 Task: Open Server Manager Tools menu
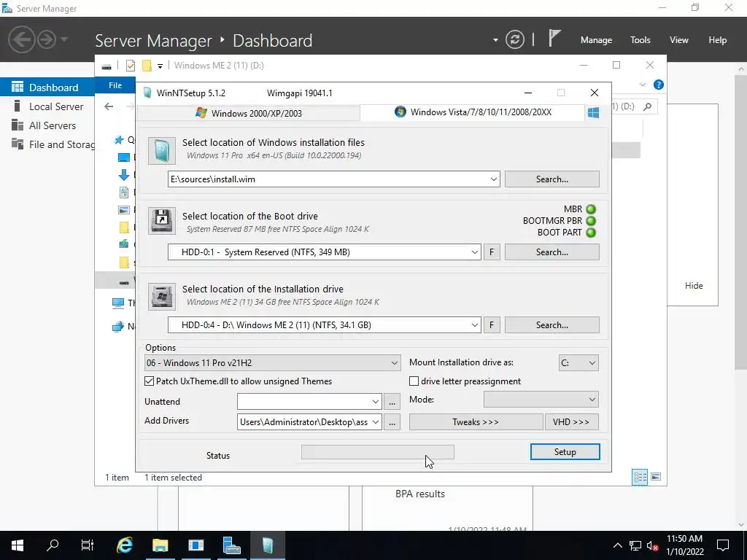coord(640,40)
